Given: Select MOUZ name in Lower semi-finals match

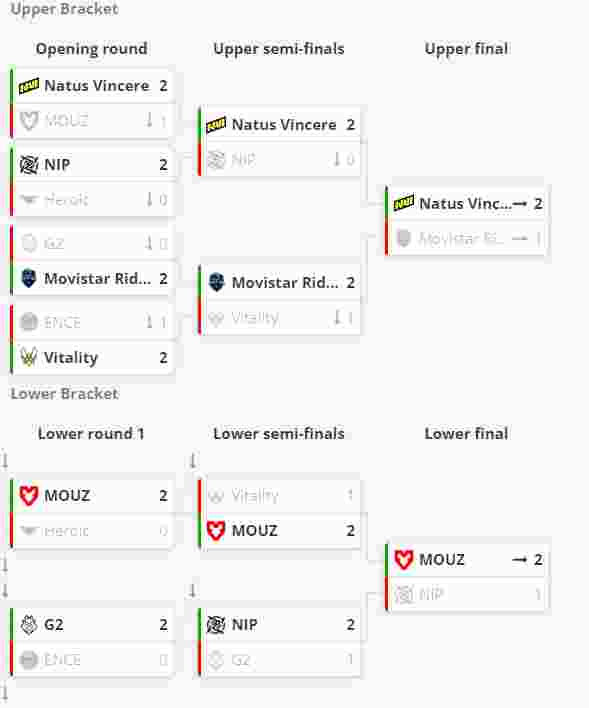Looking at the screenshot, I should coord(254,531).
